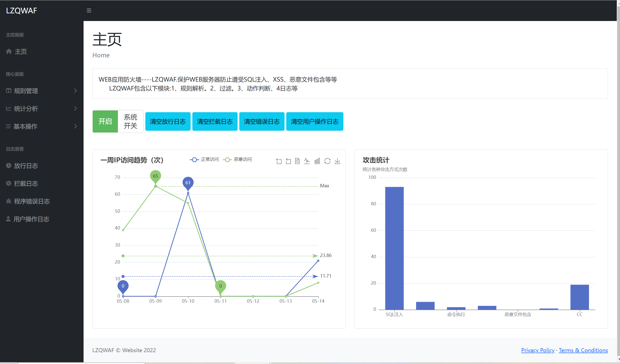The height and width of the screenshot is (364, 620).
Task: Switch chart to line type
Action: [307, 161]
